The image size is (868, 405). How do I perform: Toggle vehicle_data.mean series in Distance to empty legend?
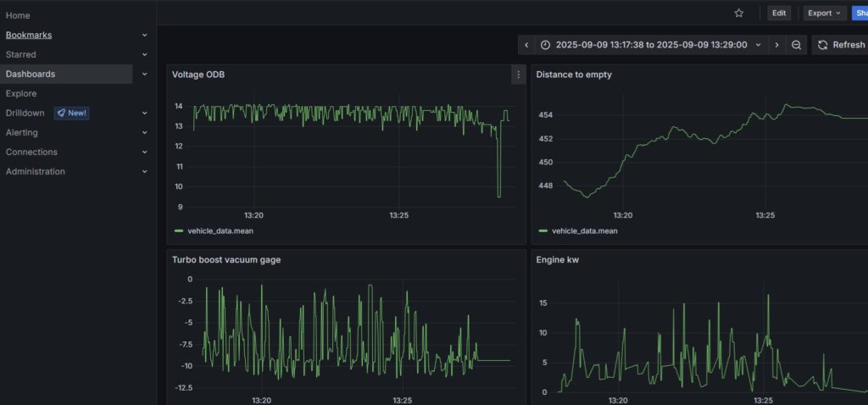[x=584, y=230]
